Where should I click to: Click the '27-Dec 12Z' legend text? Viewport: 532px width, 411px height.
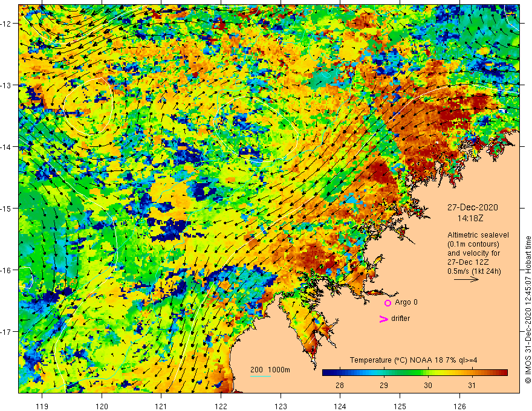click(x=468, y=262)
